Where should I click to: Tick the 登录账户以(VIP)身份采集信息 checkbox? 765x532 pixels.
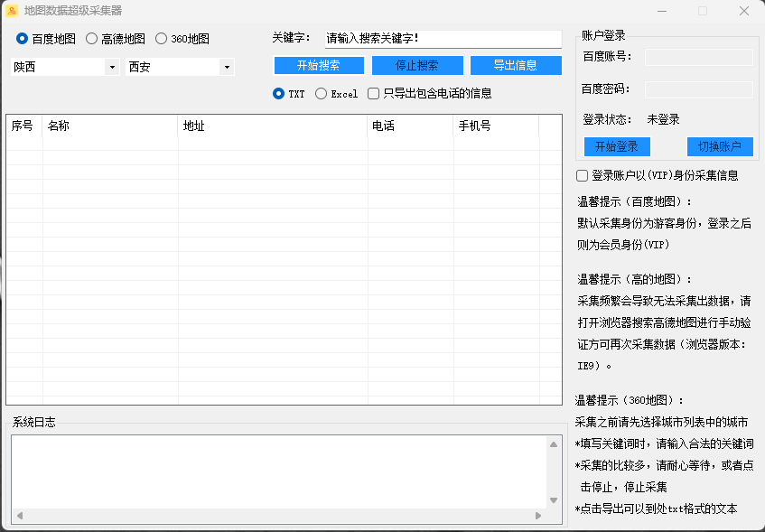pos(583,175)
